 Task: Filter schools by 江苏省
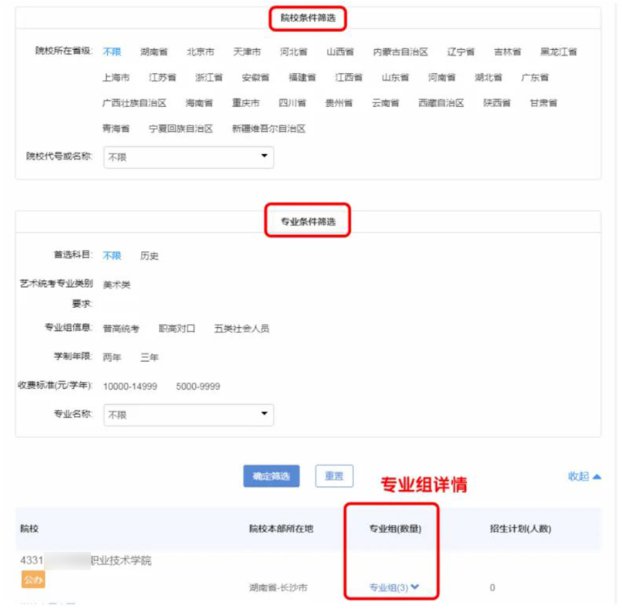(163, 77)
